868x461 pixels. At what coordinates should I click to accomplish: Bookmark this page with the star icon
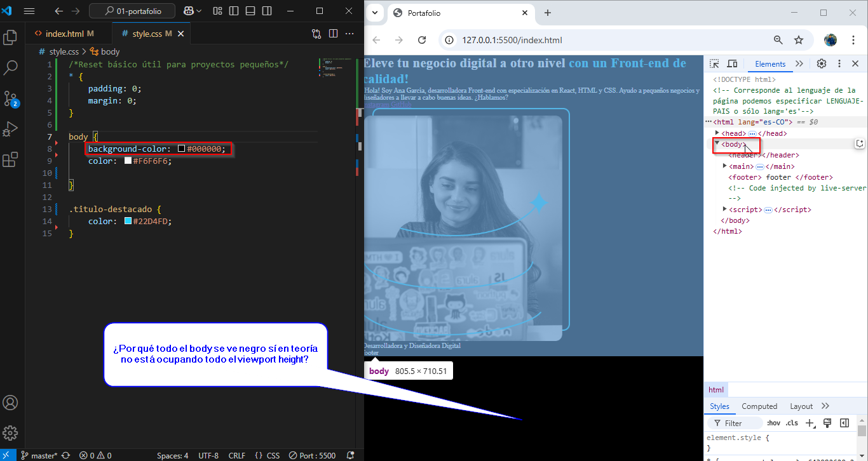(799, 40)
